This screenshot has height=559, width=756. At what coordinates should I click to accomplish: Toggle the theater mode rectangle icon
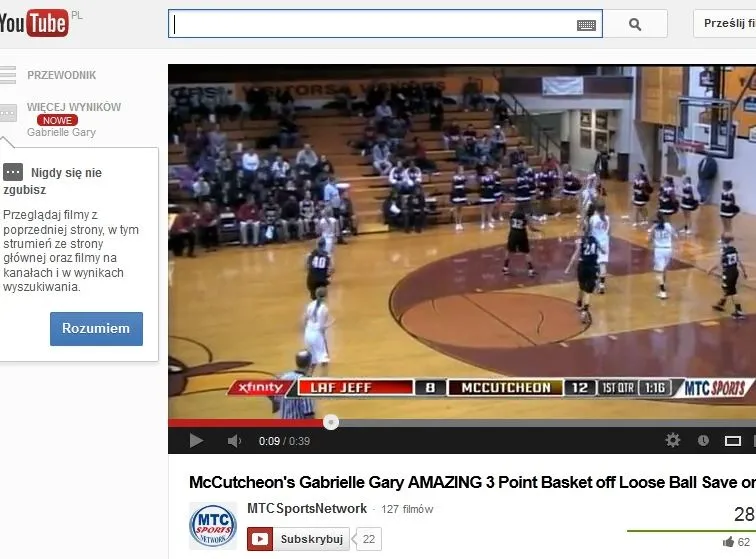(x=732, y=441)
